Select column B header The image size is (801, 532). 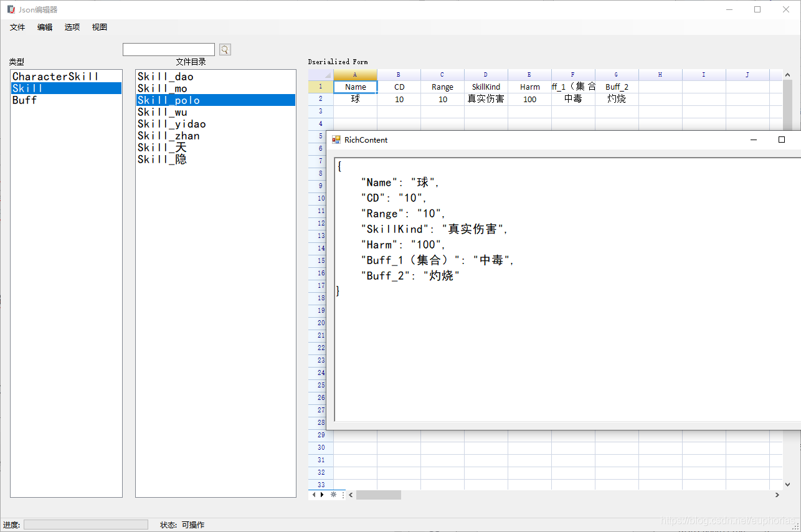(x=399, y=75)
